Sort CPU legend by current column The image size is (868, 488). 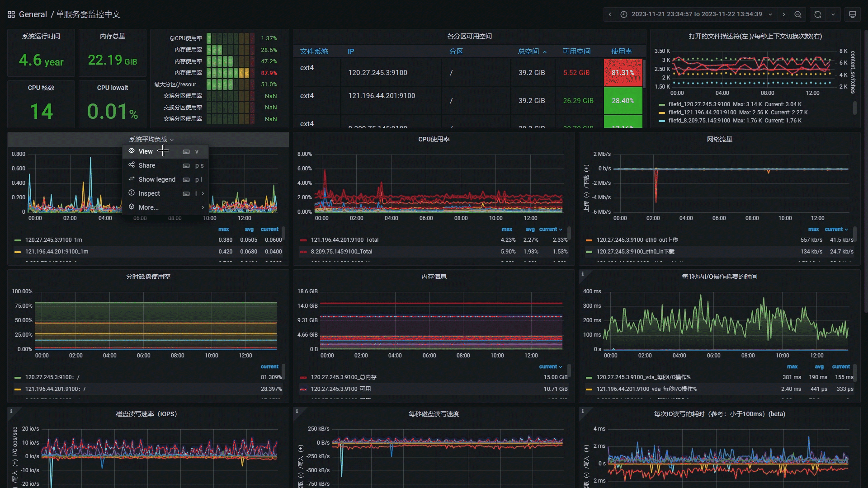pyautogui.click(x=551, y=230)
